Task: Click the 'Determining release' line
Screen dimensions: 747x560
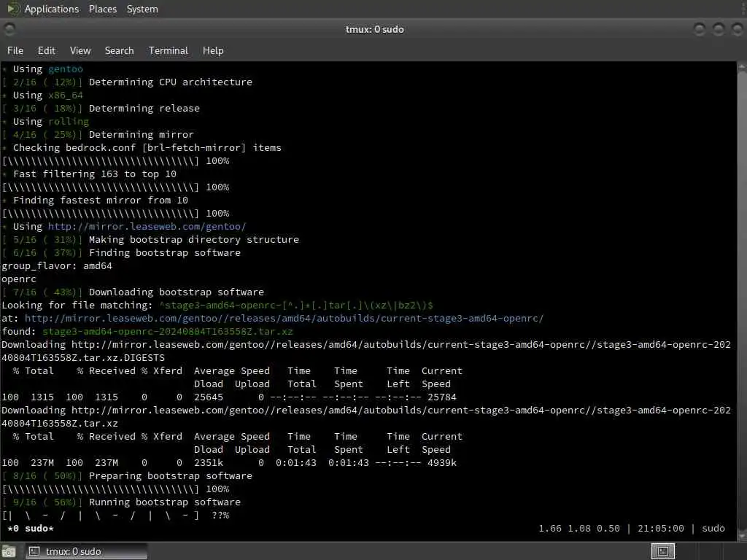Action: pyautogui.click(x=144, y=108)
